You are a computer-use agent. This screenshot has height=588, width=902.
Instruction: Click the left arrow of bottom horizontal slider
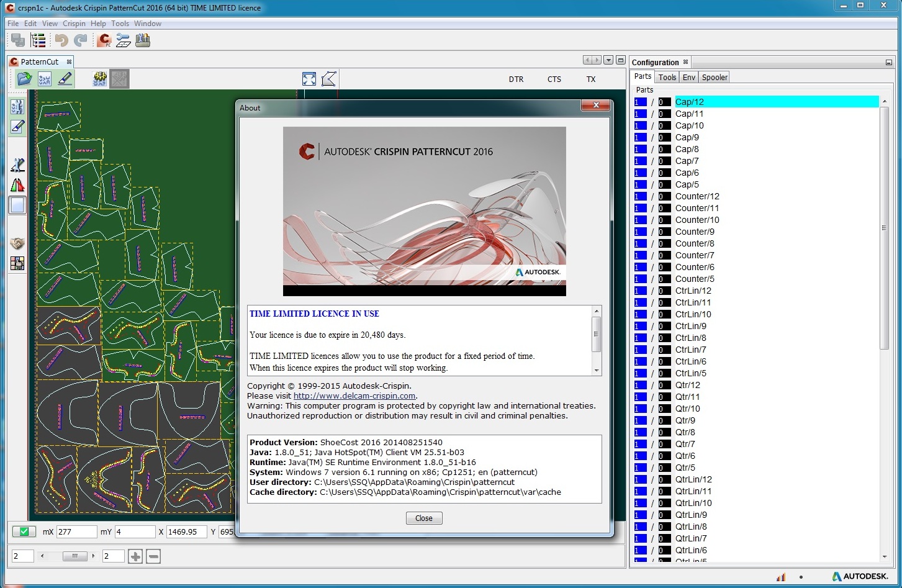click(x=42, y=556)
